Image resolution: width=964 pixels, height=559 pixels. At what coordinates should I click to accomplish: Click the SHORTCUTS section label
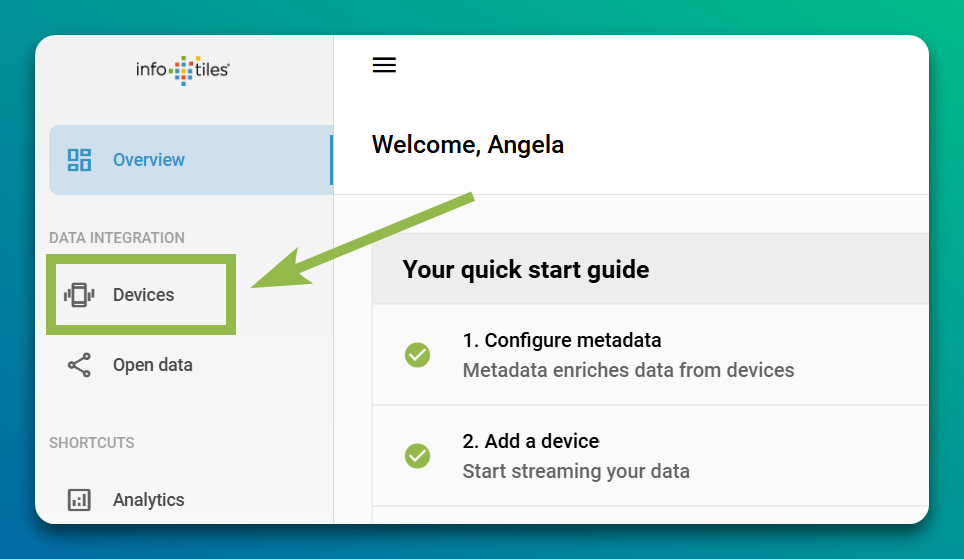tap(92, 443)
